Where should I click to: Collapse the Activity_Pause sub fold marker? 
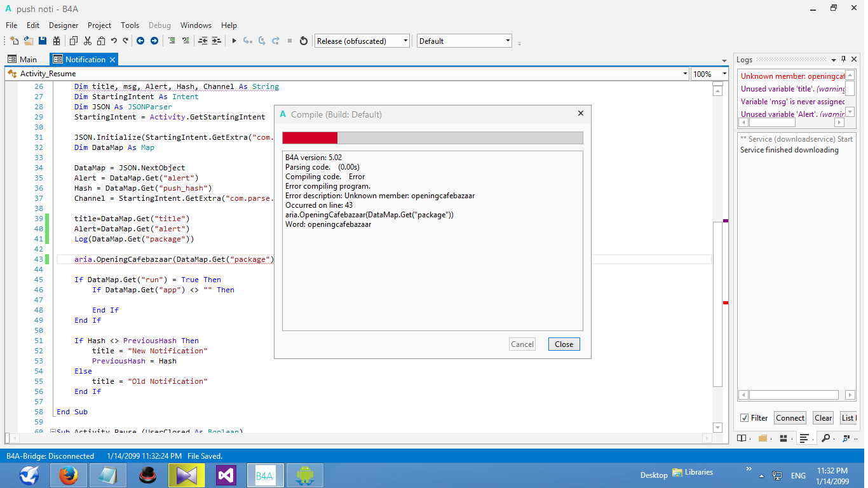[53, 432]
